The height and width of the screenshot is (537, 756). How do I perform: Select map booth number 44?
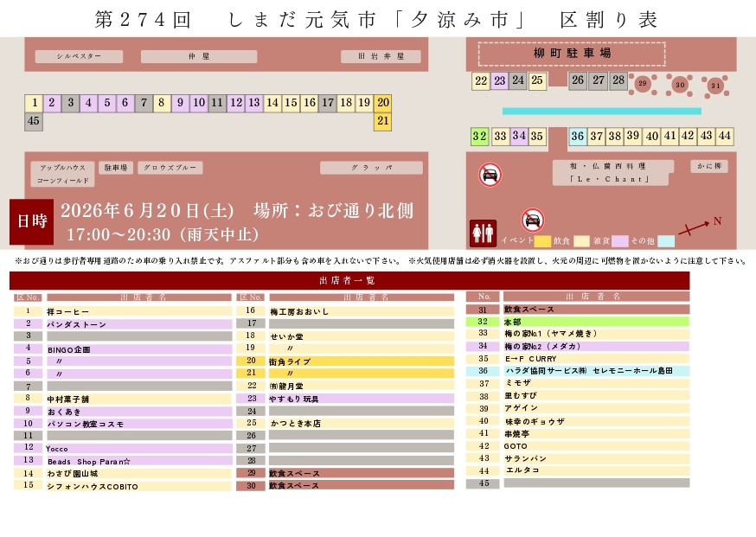tap(725, 137)
